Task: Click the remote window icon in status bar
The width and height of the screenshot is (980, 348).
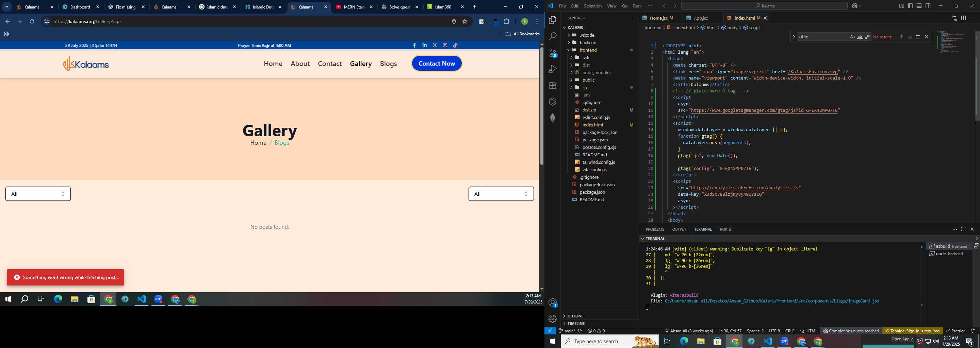Action: pyautogui.click(x=550, y=331)
